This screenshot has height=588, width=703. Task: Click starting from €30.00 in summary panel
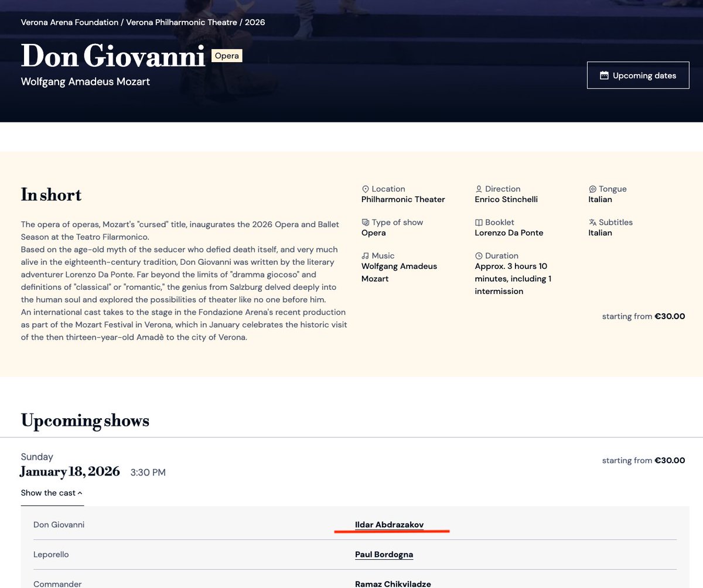pos(643,317)
